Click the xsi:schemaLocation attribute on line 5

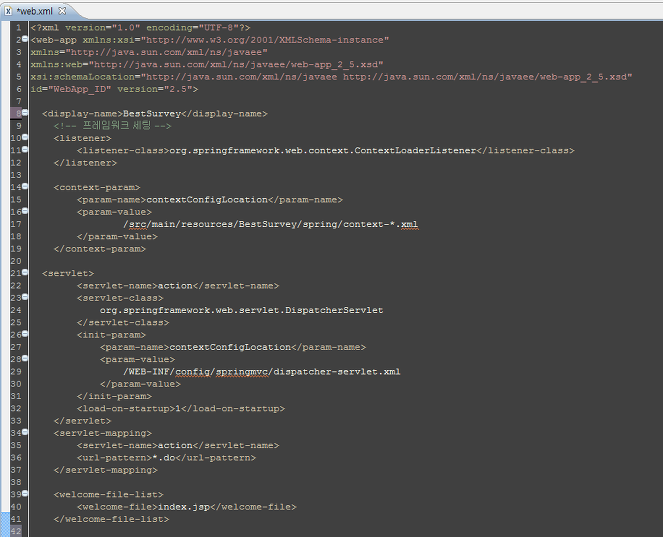pos(331,77)
